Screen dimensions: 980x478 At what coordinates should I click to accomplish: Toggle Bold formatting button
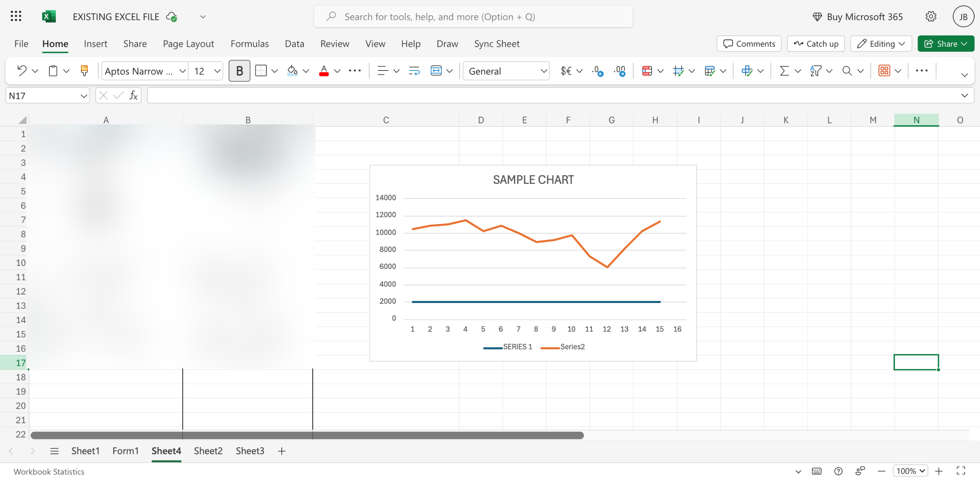coord(239,71)
